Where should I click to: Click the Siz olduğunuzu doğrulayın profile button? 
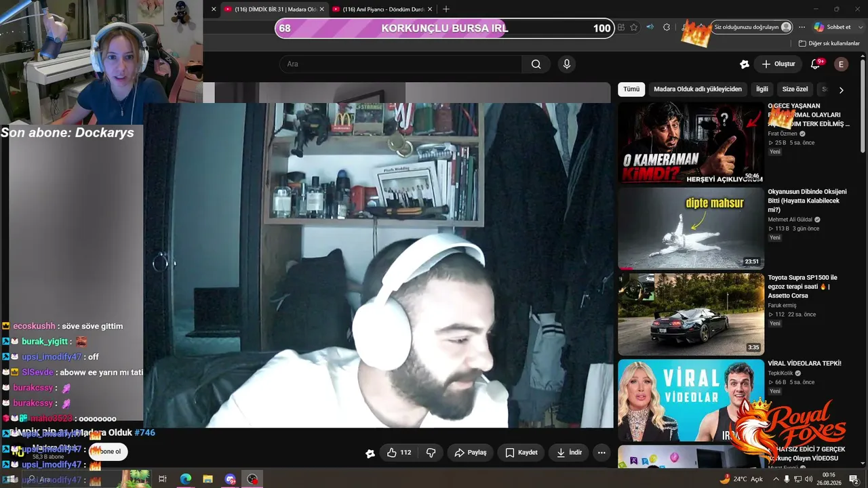tap(752, 27)
